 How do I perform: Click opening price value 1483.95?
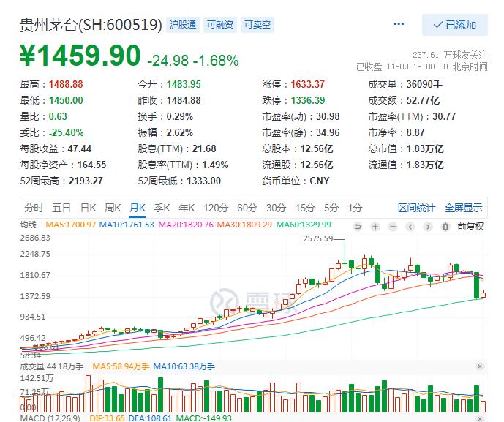click(184, 85)
